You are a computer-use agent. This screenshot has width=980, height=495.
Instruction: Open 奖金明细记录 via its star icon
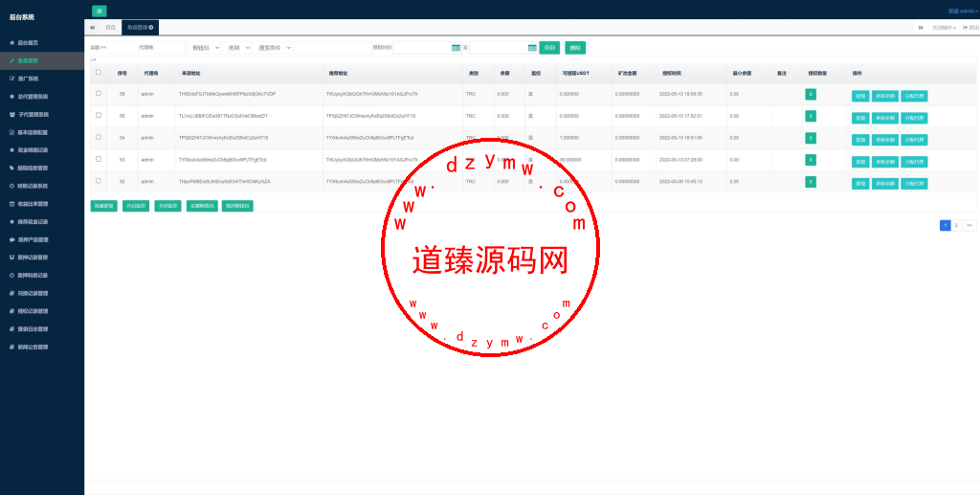point(11,150)
